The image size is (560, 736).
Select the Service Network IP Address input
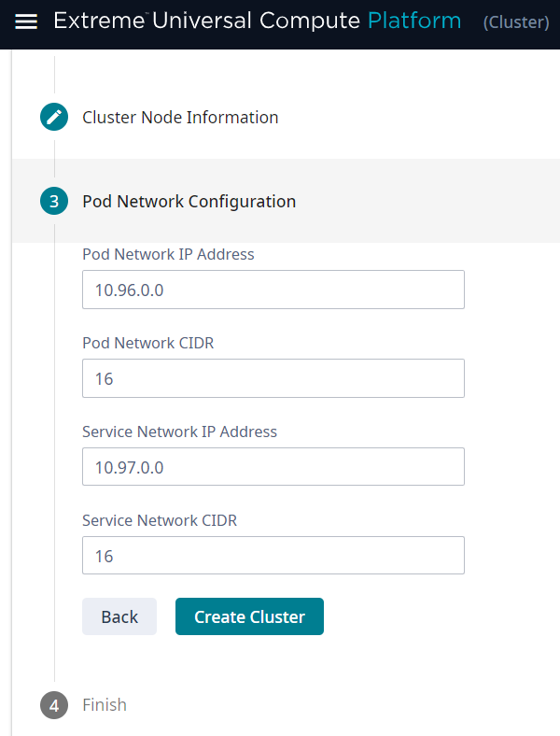pos(273,467)
